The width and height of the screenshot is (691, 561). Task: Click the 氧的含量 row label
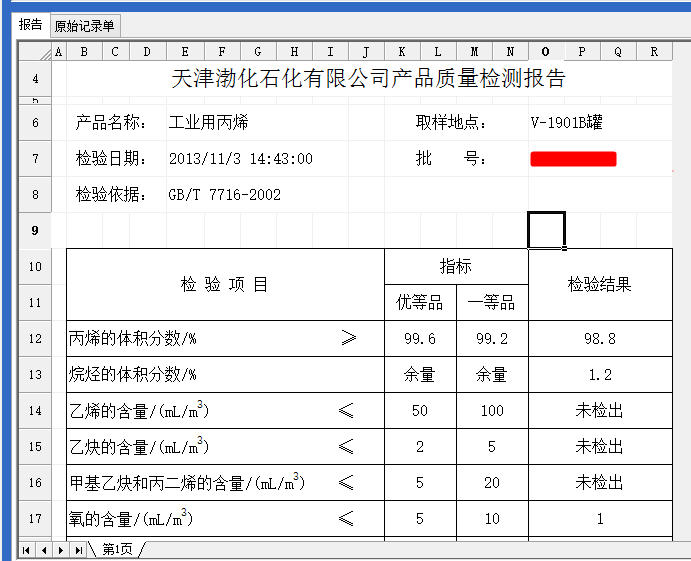point(131,519)
